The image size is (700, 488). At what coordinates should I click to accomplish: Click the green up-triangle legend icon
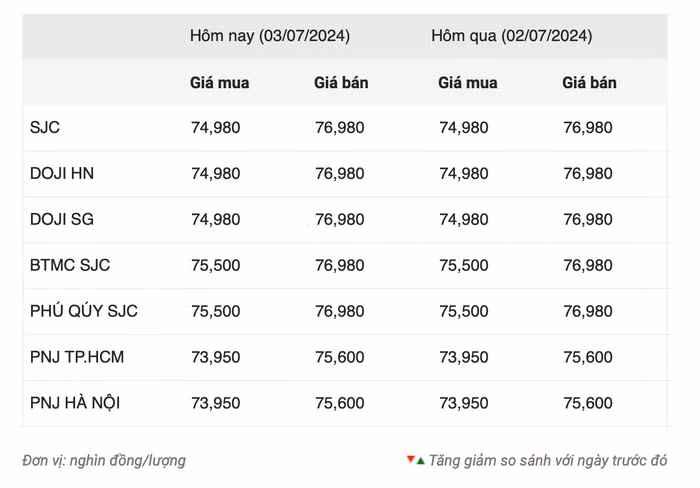420,461
